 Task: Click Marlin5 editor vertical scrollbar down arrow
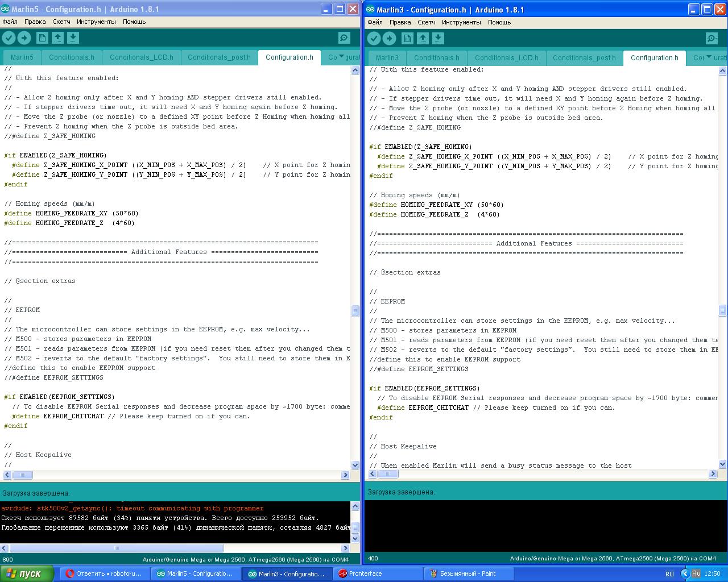(355, 465)
